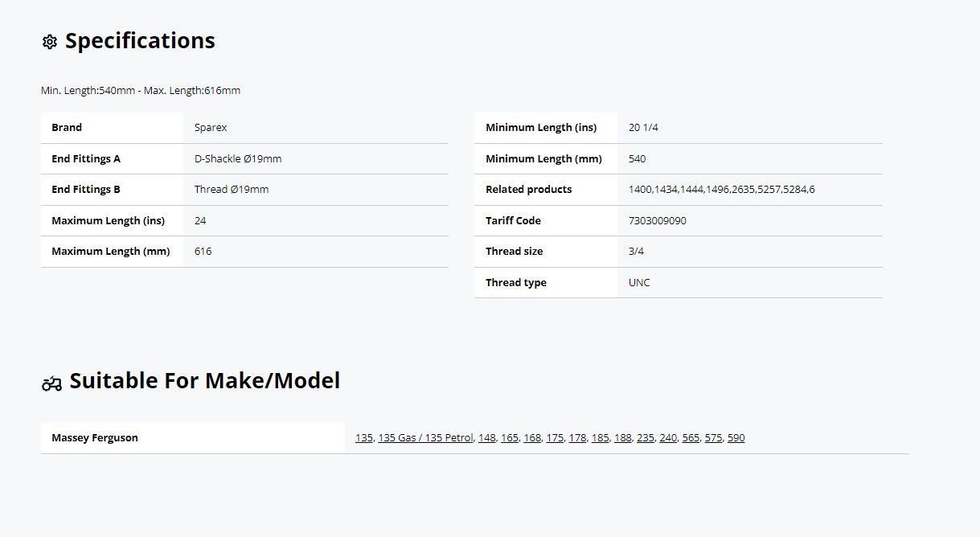Open the 565 model link

690,438
